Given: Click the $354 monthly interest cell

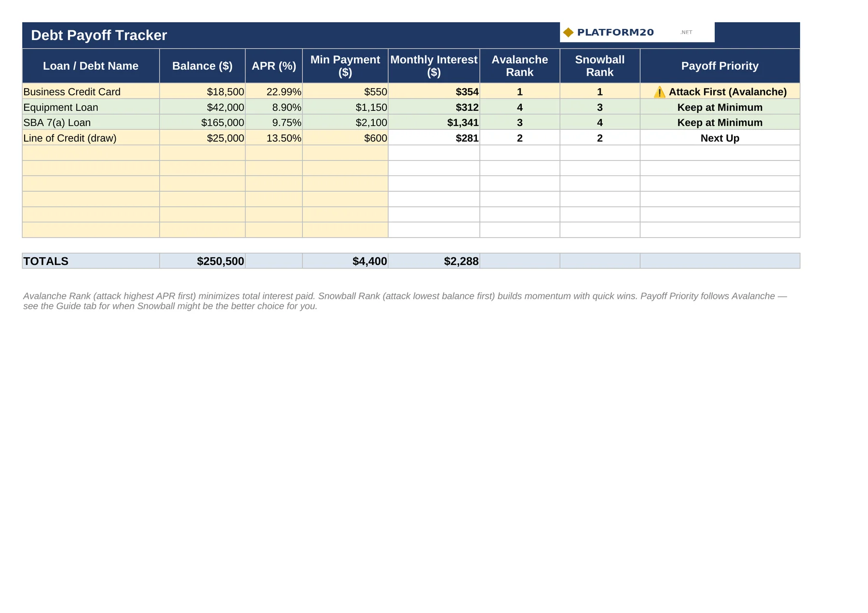Looking at the screenshot, I should click(x=434, y=92).
